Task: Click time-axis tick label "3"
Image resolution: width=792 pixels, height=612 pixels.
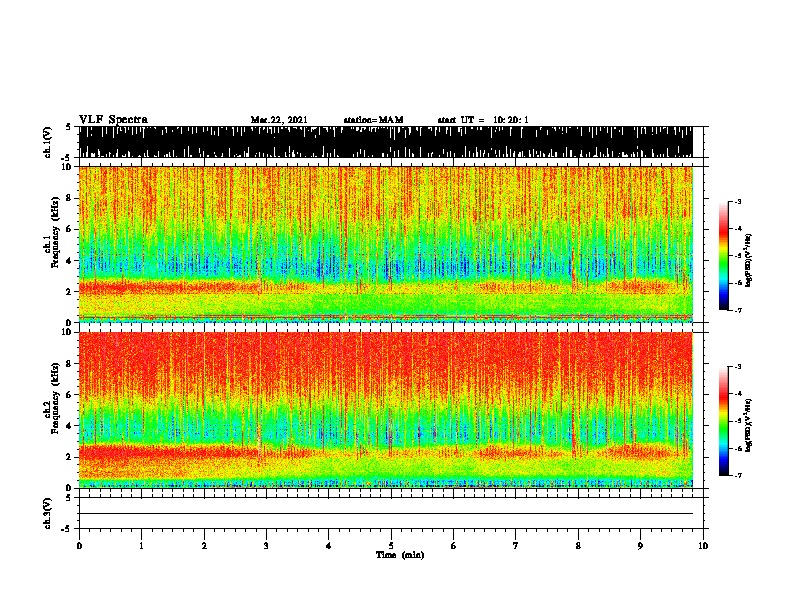Action: click(x=266, y=545)
